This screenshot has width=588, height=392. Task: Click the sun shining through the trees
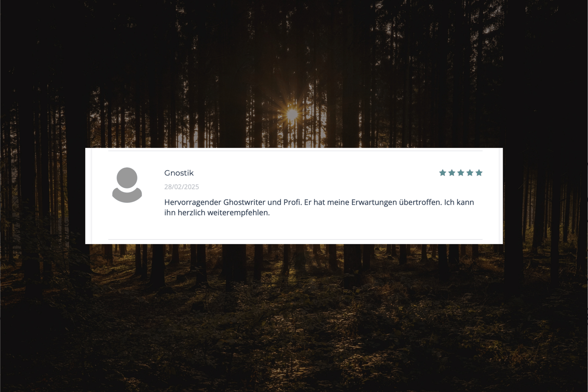pyautogui.click(x=292, y=114)
